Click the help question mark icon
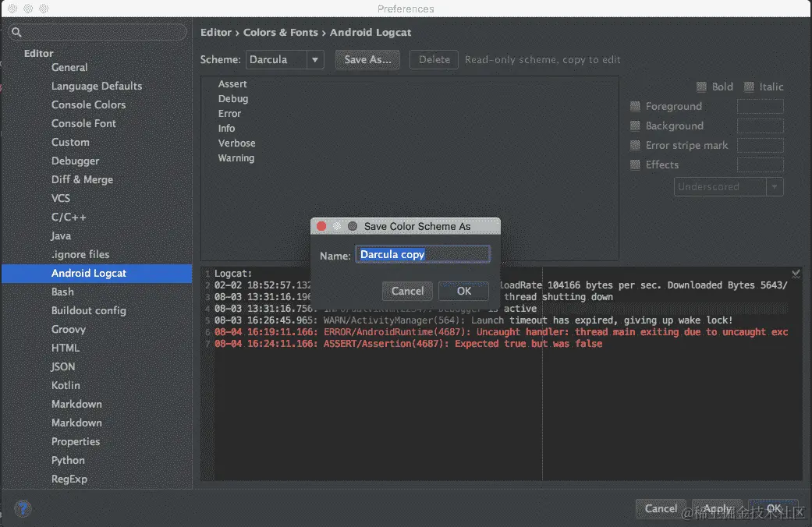 point(23,509)
